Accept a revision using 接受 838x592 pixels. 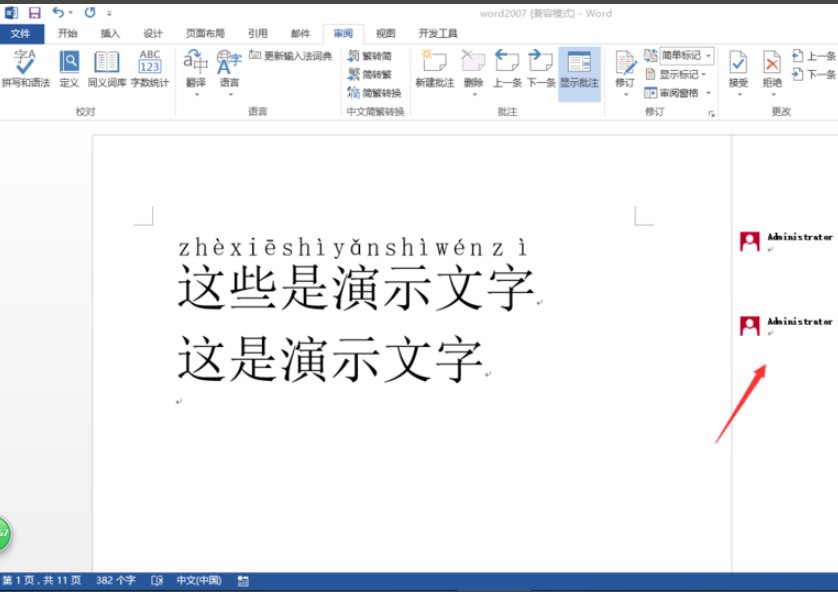pos(738,70)
